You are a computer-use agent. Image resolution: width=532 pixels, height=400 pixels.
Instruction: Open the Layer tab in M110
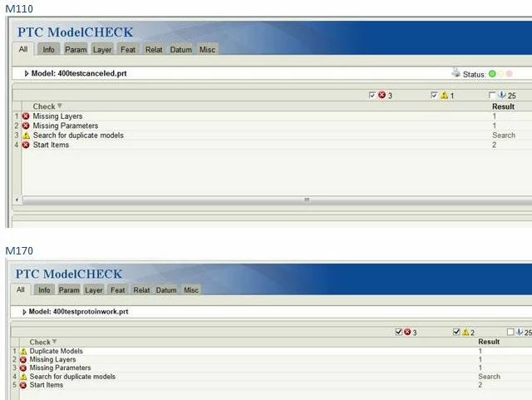pos(102,50)
